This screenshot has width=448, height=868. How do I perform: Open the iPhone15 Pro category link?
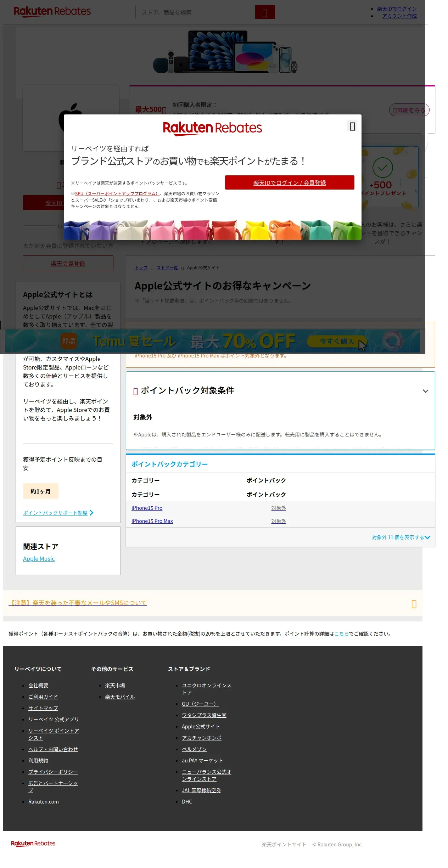pyautogui.click(x=147, y=508)
